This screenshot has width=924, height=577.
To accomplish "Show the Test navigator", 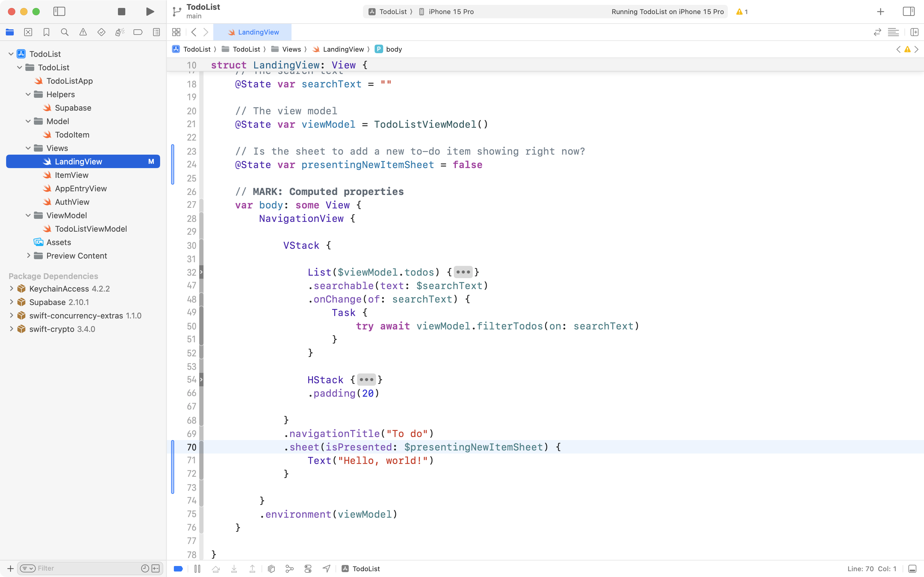I will pos(101,32).
